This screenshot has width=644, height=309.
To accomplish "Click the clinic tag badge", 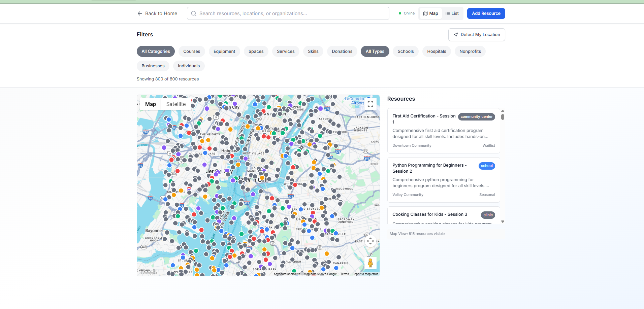I will coord(488,215).
